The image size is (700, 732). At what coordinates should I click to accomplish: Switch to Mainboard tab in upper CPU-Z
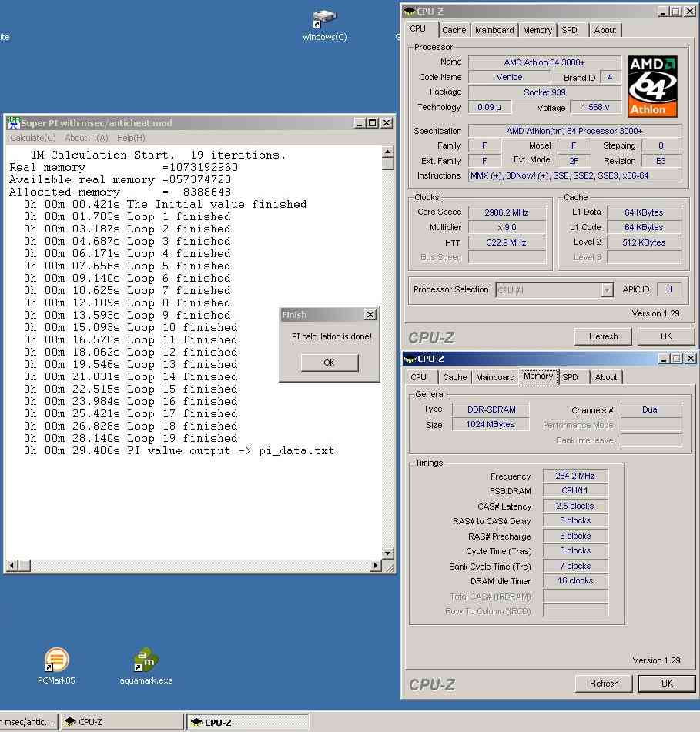[x=494, y=30]
